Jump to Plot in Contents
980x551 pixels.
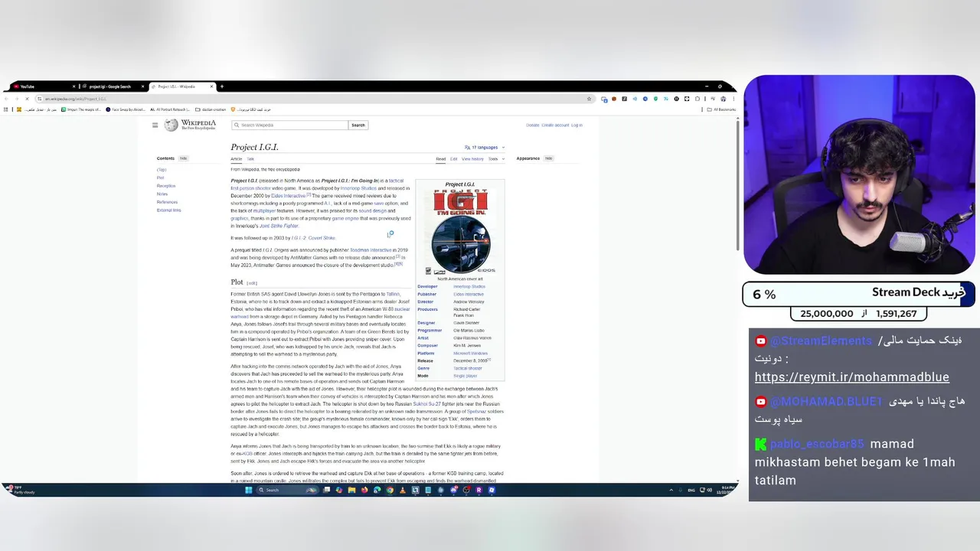pyautogui.click(x=160, y=178)
